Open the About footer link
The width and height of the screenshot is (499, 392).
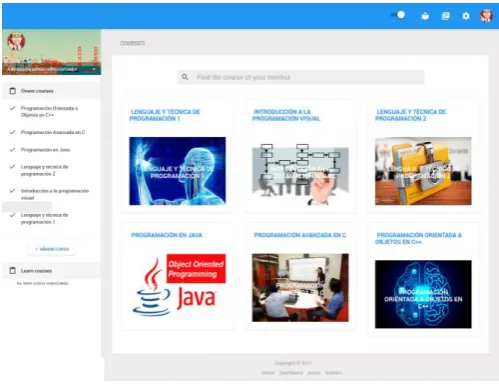(x=314, y=373)
